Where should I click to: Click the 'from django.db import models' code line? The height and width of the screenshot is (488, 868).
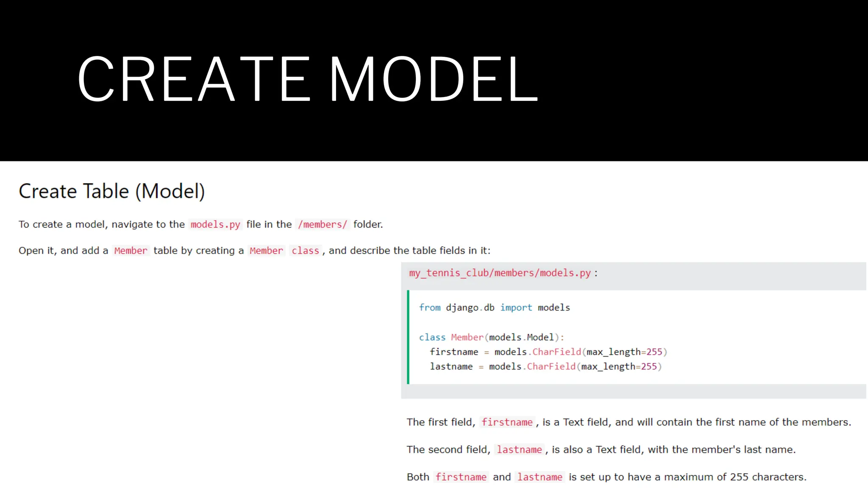point(494,308)
